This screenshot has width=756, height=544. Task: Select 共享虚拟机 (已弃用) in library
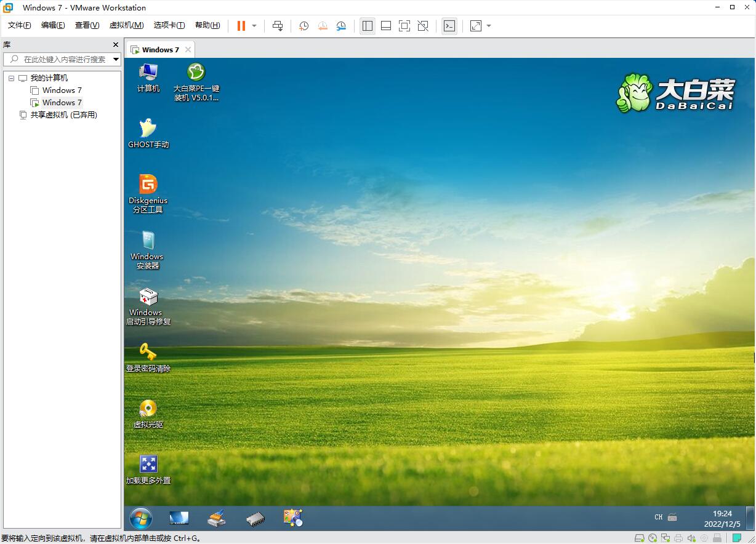pyautogui.click(x=64, y=115)
